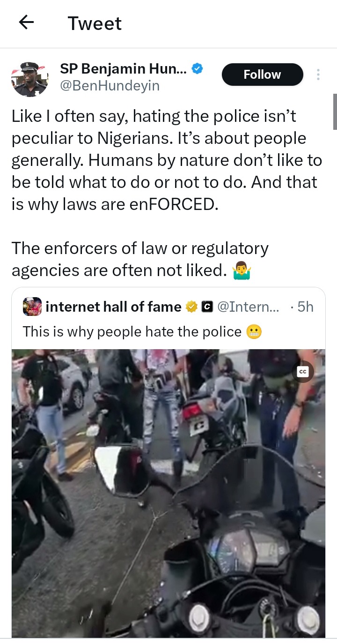337x644 pixels.
Task: Tap the back arrow
Action: click(x=26, y=22)
